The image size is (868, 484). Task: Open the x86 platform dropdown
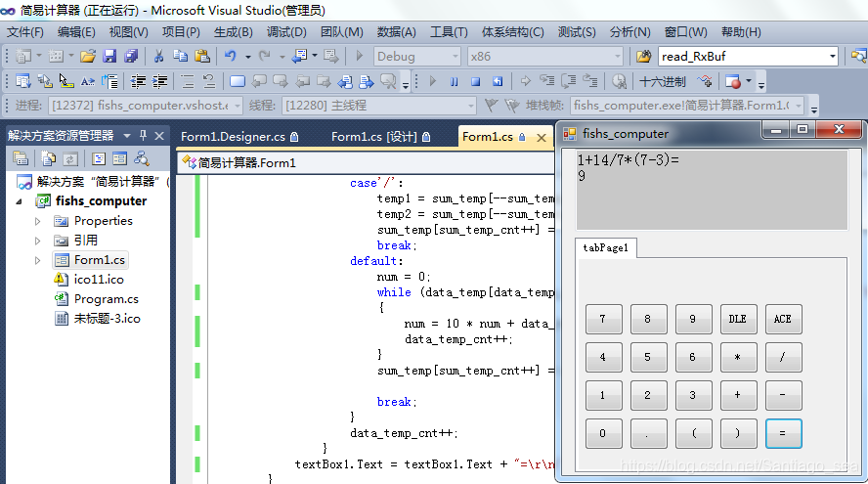click(x=544, y=56)
